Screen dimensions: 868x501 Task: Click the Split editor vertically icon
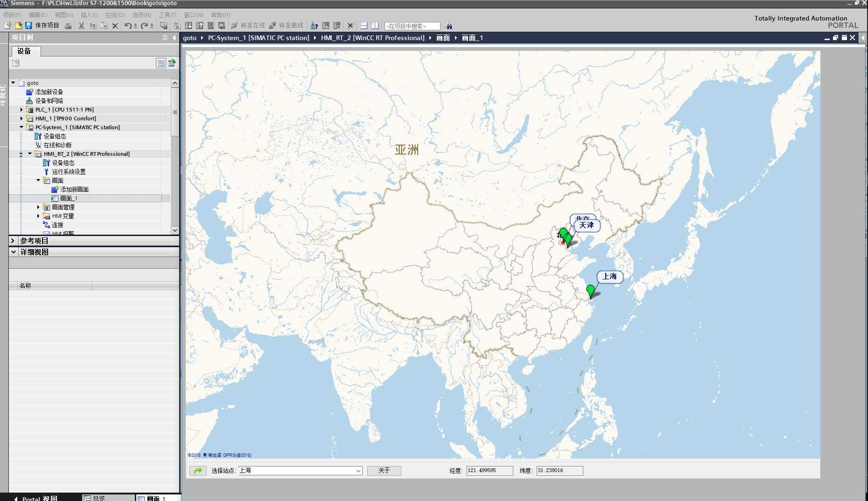point(375,26)
